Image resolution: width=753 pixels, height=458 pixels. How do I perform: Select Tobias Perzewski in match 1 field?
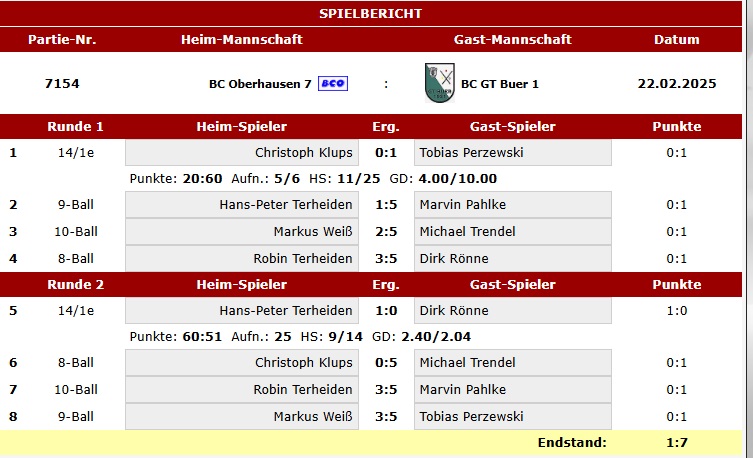pos(513,153)
